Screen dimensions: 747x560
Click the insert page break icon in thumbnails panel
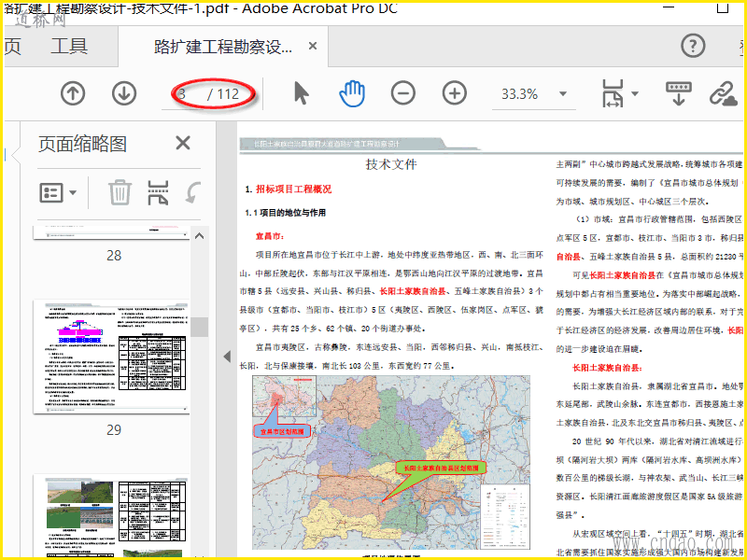pyautogui.click(x=159, y=193)
